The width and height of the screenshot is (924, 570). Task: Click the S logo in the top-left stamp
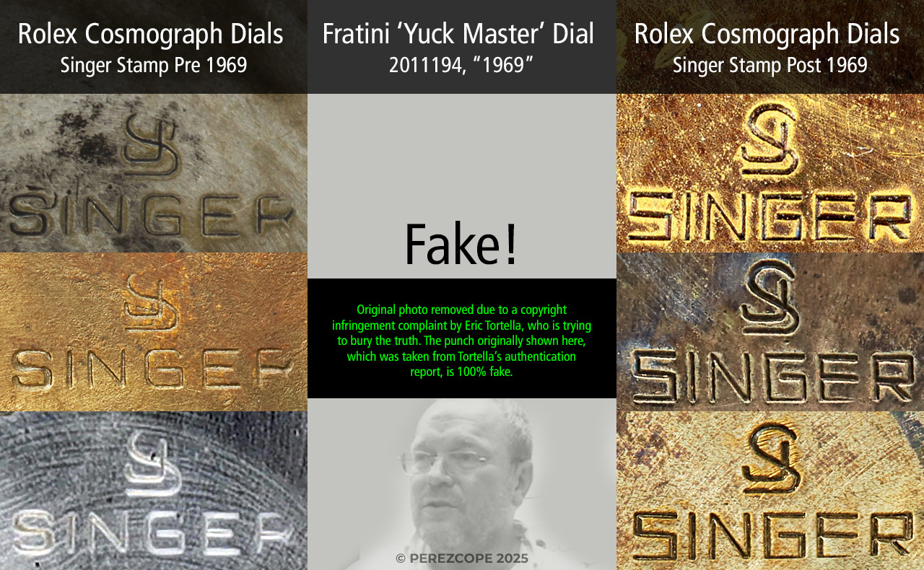tap(152, 144)
